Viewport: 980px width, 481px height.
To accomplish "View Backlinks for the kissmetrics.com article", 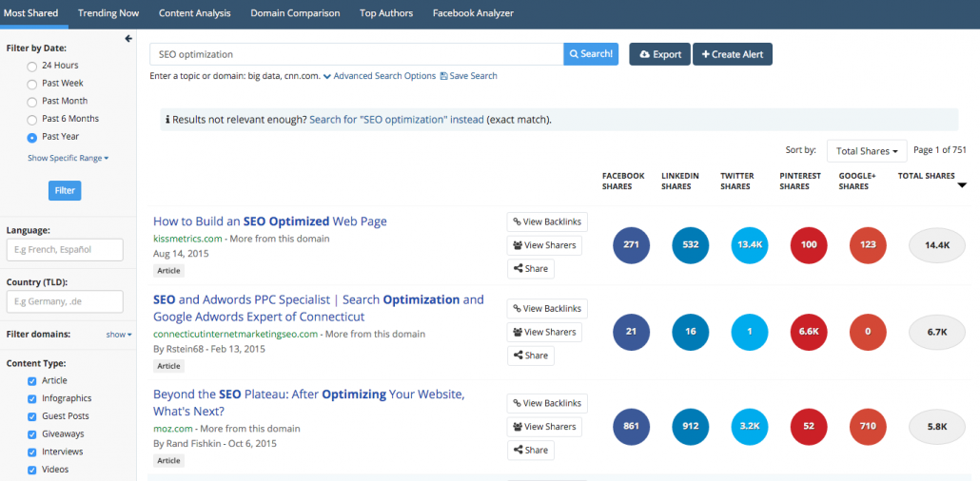I will (x=547, y=221).
